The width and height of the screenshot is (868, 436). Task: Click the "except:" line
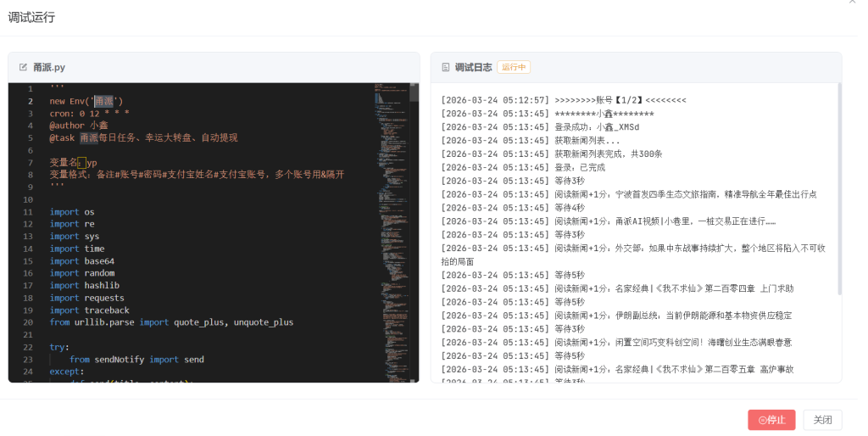coord(67,372)
